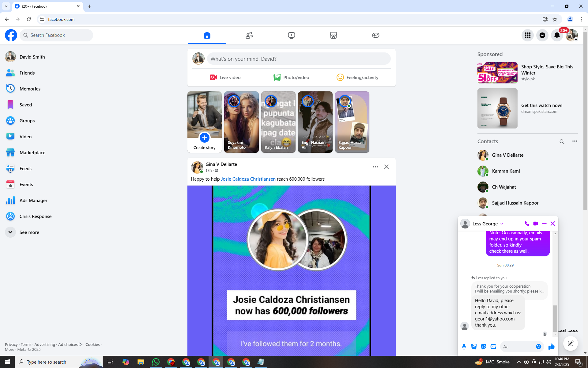
Task: Start video call in chat window
Action: 536,224
